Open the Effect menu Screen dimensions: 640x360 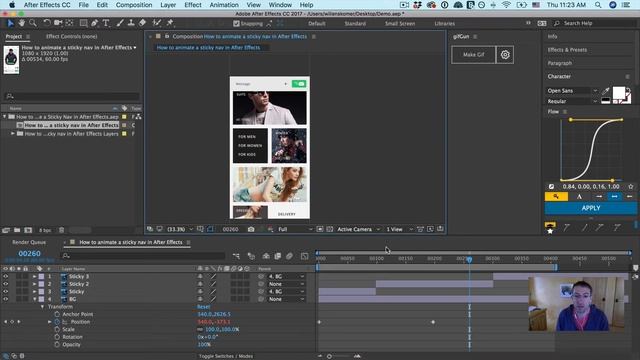point(193,5)
